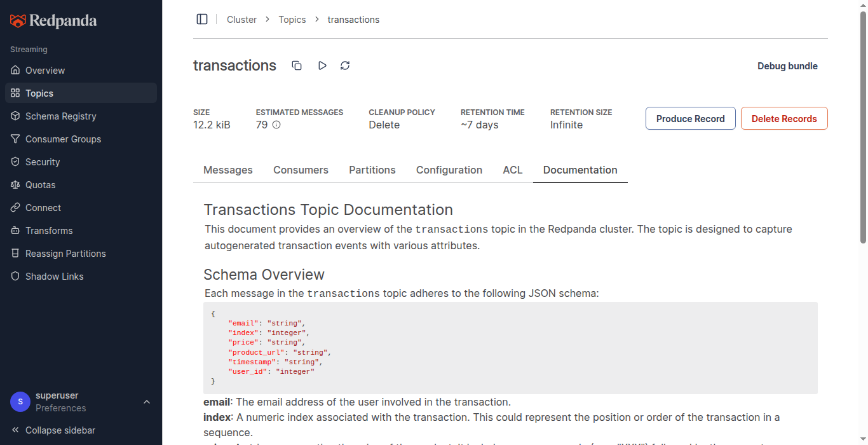Open the Debug bundle link

pos(787,66)
